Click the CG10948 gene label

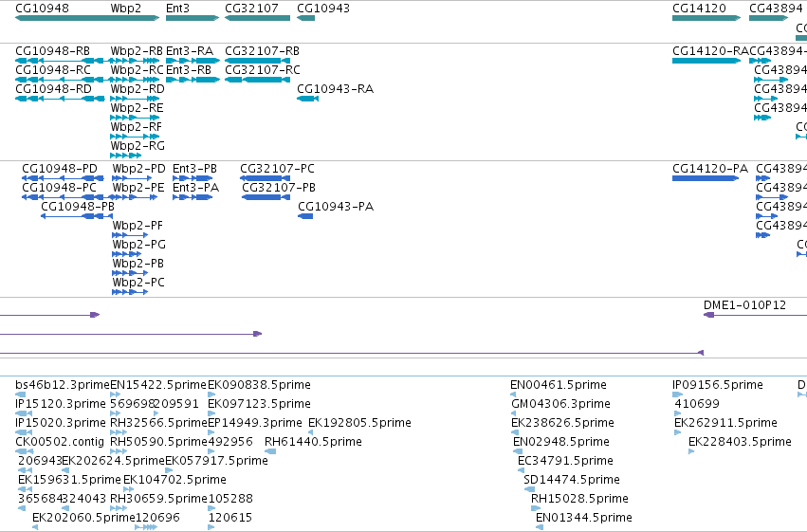point(43,9)
